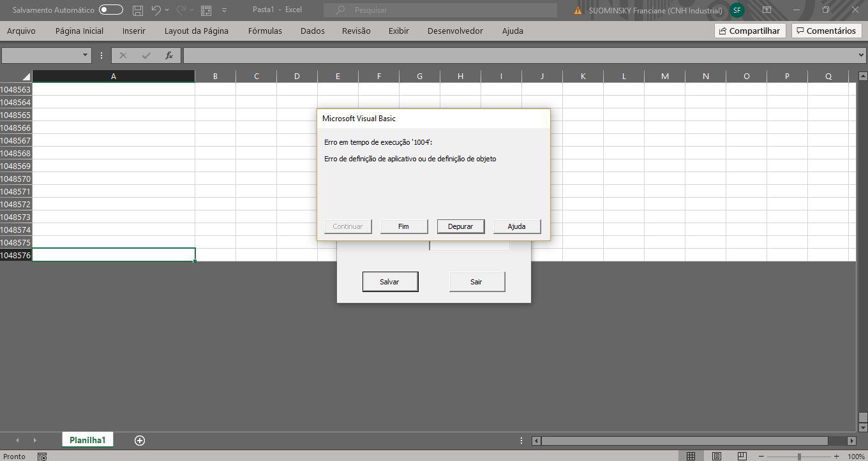Image resolution: width=868 pixels, height=461 pixels.
Task: Click the Compartilhar button
Action: (750, 31)
